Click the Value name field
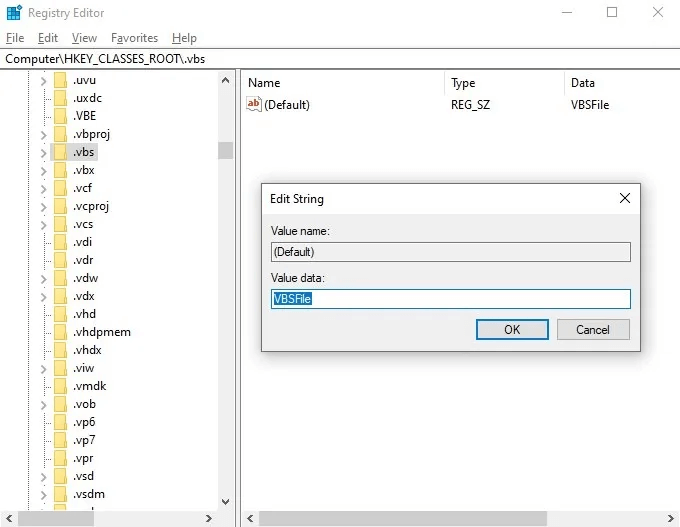Image resolution: width=680 pixels, height=527 pixels. tap(451, 252)
